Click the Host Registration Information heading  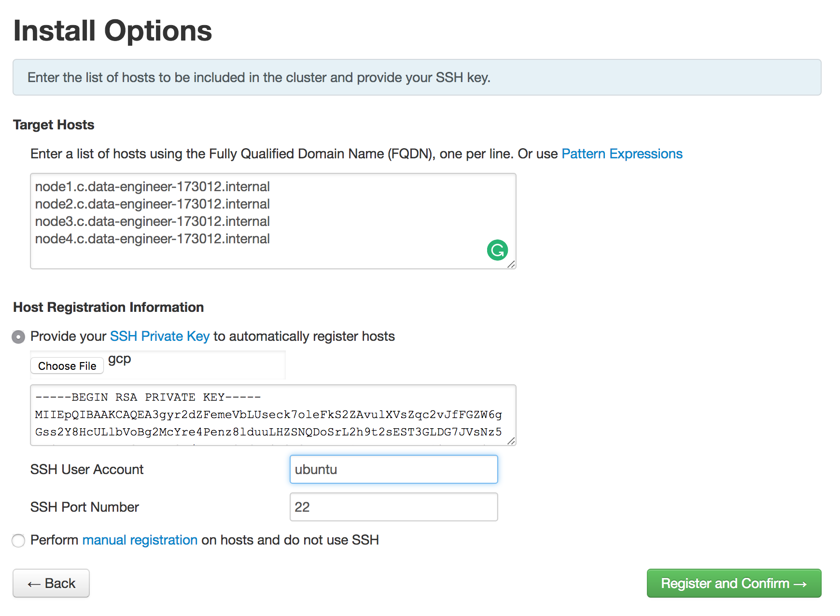109,307
